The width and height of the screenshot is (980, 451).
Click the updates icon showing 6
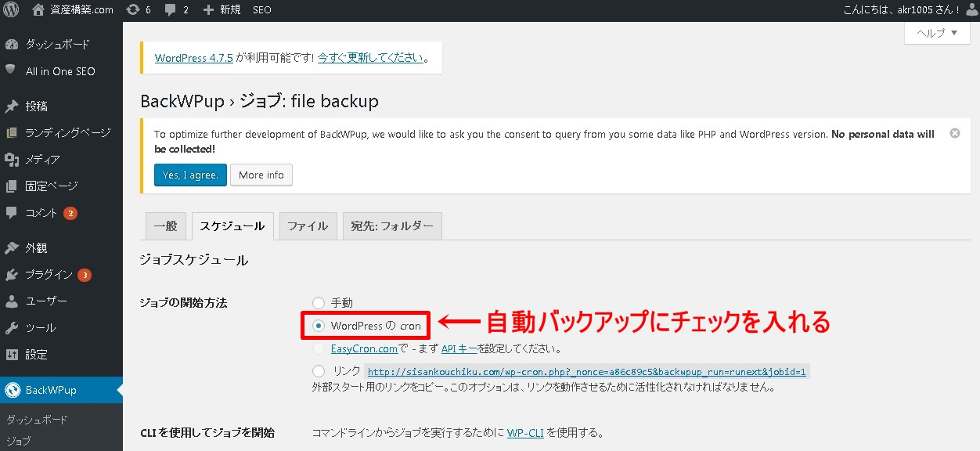click(133, 10)
